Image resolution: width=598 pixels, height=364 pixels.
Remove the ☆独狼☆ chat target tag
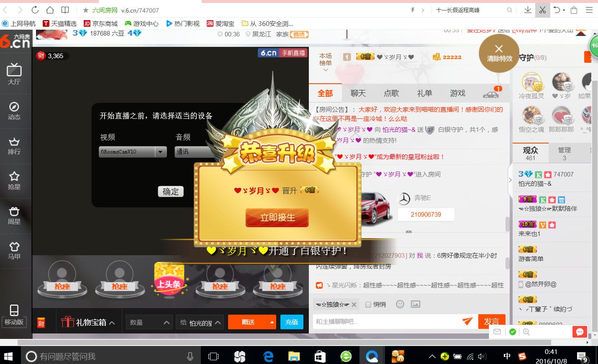(x=354, y=305)
